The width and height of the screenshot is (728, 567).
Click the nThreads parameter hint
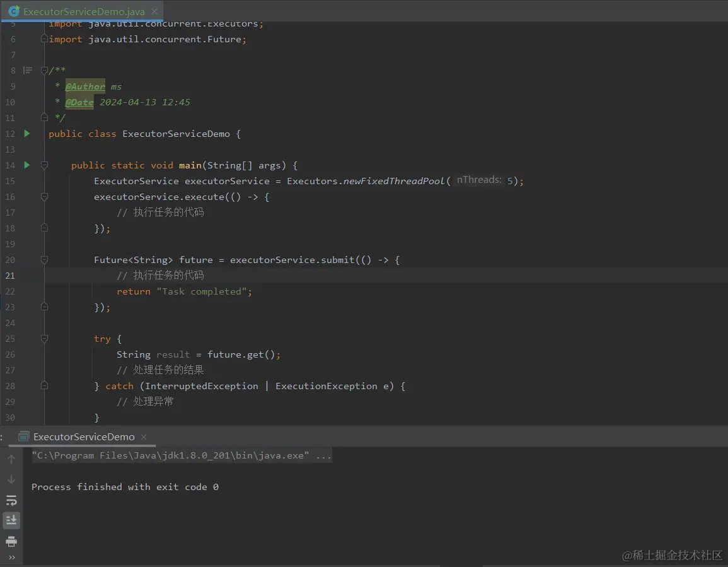coord(479,180)
